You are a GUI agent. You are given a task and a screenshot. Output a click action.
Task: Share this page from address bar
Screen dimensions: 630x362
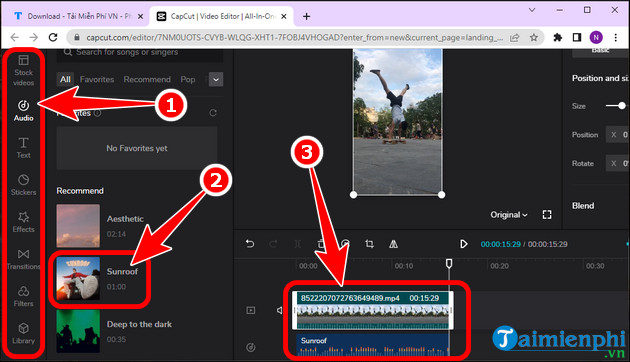click(x=514, y=37)
